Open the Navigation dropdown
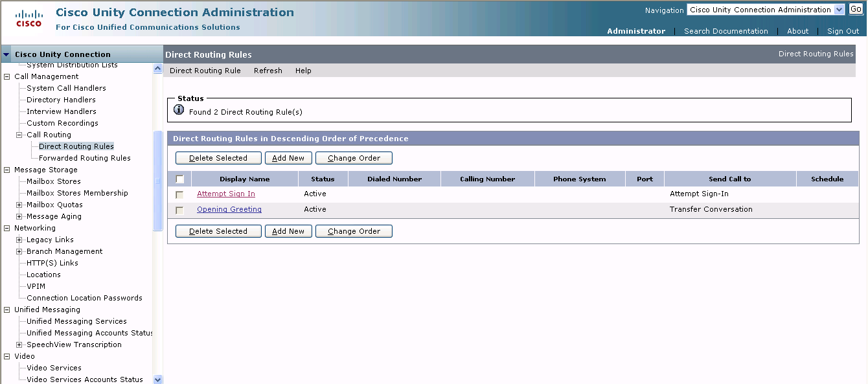Viewport: 868px width, 384px height. pos(766,10)
